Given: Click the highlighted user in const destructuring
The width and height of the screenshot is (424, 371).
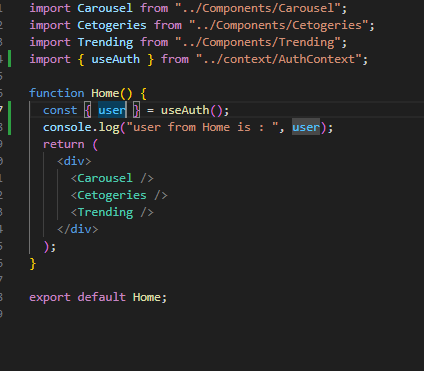Looking at the screenshot, I should tap(112, 110).
